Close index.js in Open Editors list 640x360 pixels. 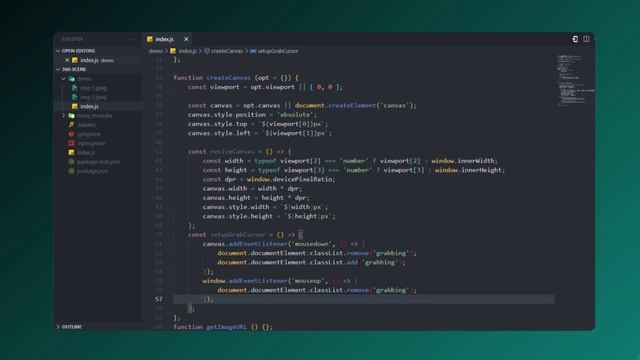coord(67,60)
